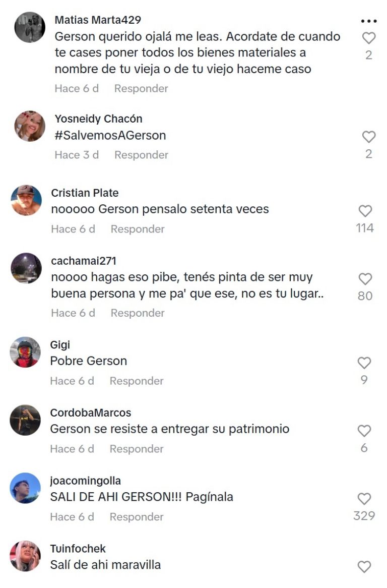Viewport: 387px width, 588px height.
Task: Like Matias Marta429's comment with heart icon
Action: (369, 38)
